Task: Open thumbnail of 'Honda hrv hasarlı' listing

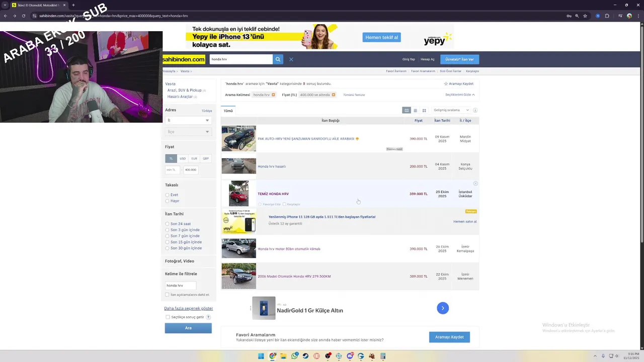Action: (x=239, y=166)
